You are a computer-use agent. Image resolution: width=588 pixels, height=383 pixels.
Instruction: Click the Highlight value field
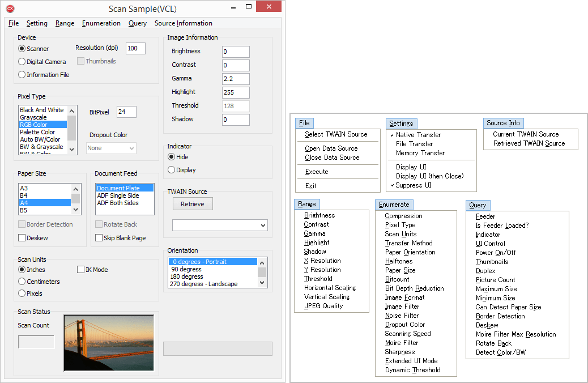click(x=236, y=92)
